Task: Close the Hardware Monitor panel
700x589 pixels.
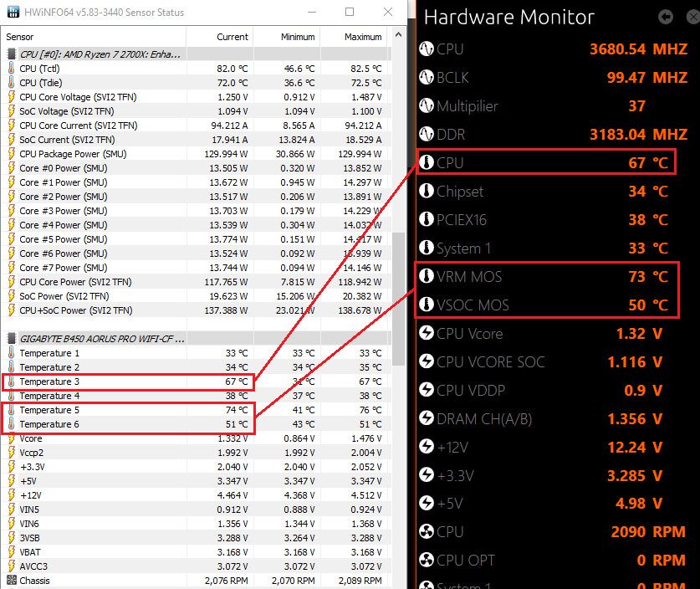Action: (687, 17)
